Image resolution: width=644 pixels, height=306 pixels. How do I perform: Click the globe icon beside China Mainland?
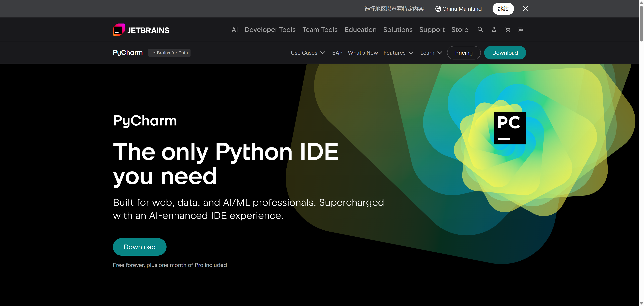(x=438, y=9)
